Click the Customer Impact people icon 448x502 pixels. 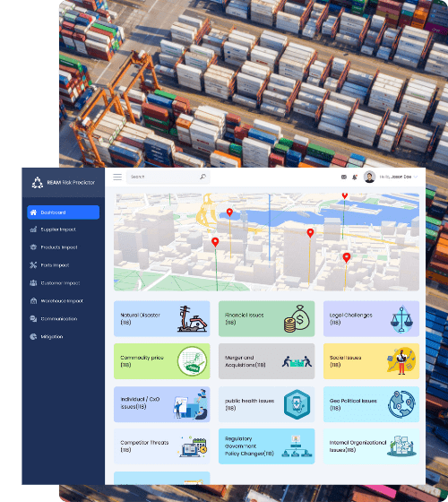coord(33,283)
